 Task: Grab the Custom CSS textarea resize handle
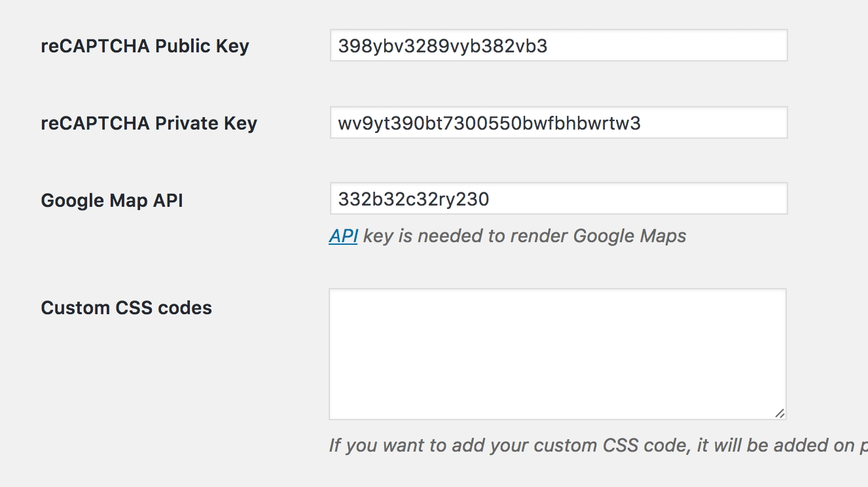click(779, 413)
